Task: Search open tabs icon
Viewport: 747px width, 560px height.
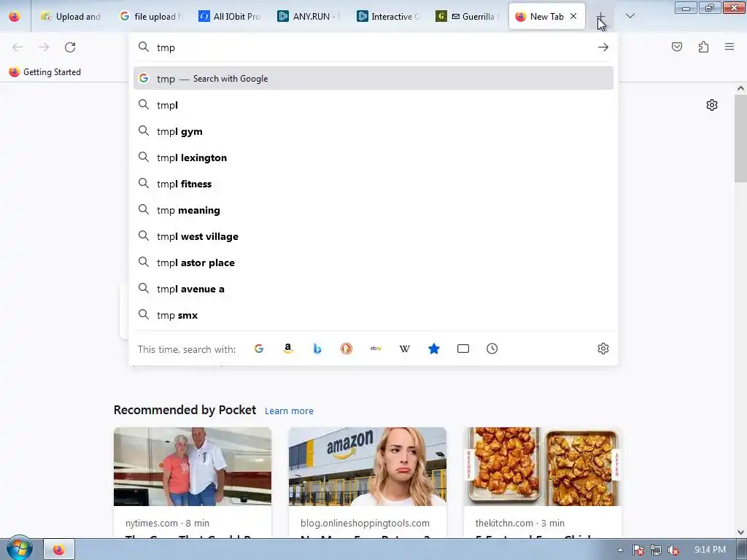Action: click(x=463, y=349)
